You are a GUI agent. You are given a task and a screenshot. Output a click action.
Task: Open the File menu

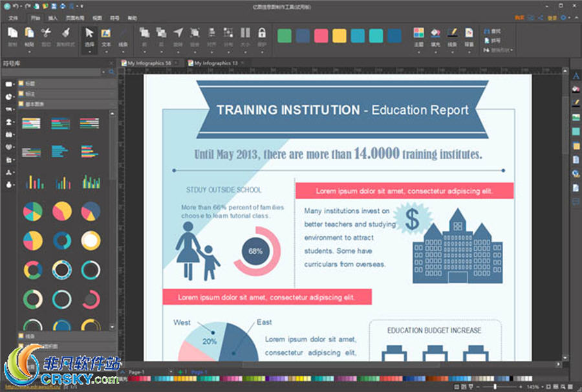(13, 18)
